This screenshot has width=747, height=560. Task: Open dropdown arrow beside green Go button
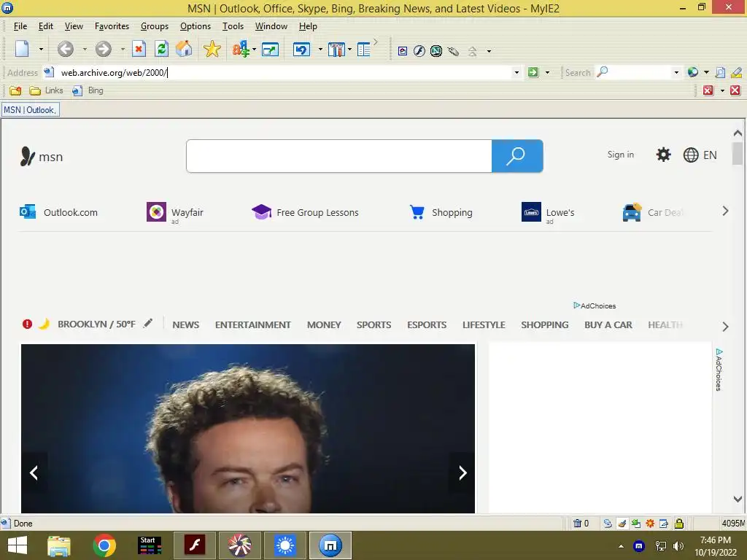click(547, 72)
